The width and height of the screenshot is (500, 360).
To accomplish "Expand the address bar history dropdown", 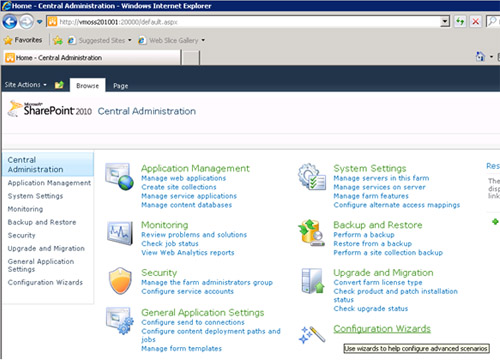I will pos(445,22).
